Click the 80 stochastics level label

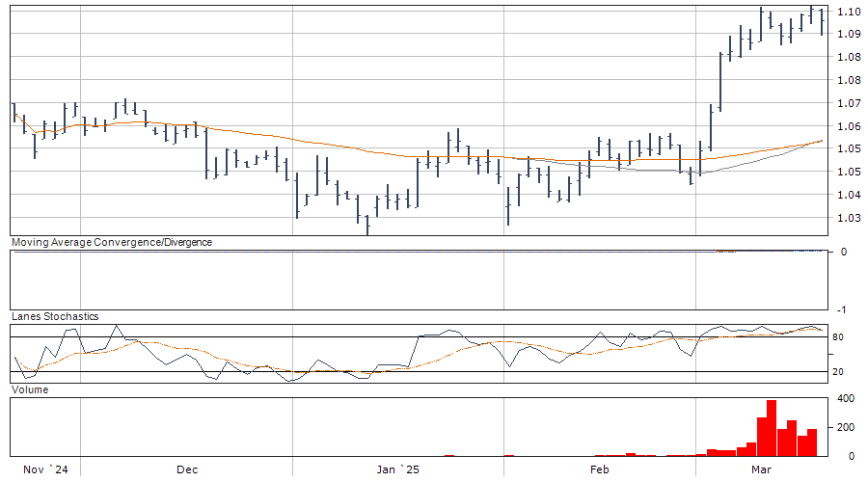[x=839, y=337]
